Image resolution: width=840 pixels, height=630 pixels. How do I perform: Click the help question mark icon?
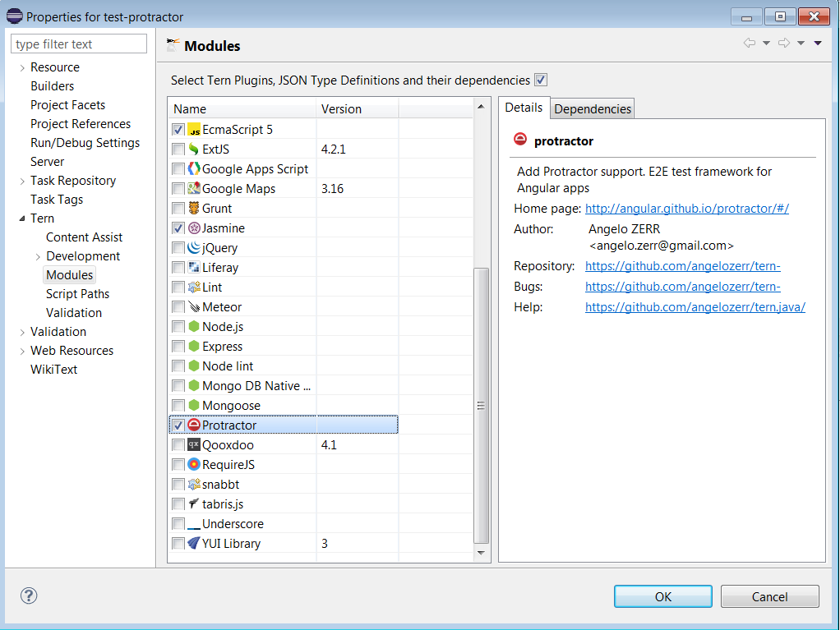29,596
